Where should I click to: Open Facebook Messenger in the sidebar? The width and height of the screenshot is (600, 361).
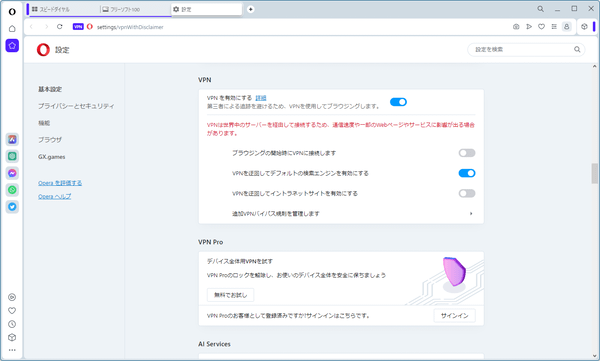coord(12,173)
